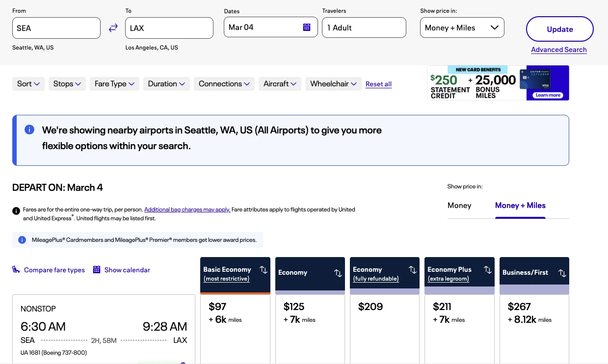The image size is (608, 364).
Task: Click seat icon next to Compare fare types
Action: coord(16,269)
